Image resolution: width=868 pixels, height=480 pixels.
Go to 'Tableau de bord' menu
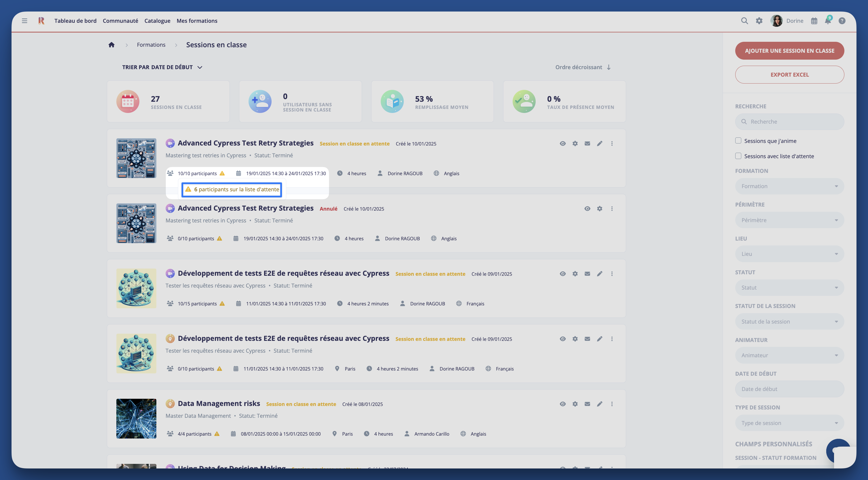tap(75, 21)
